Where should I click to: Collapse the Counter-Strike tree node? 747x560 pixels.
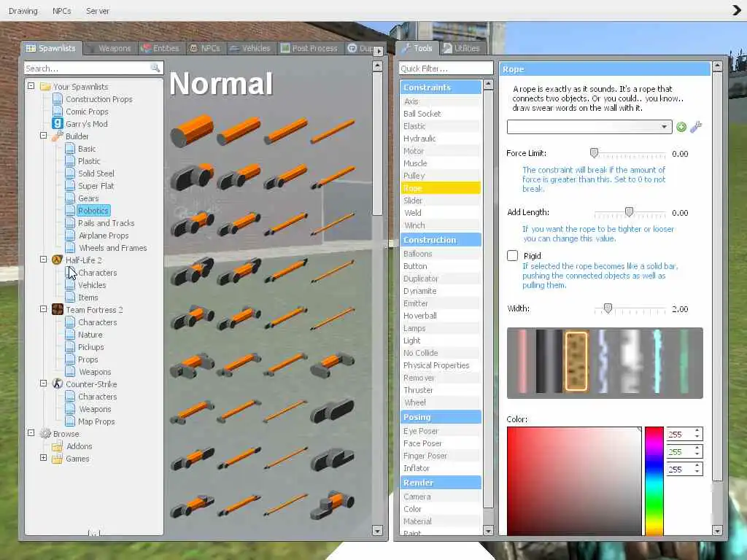click(43, 384)
